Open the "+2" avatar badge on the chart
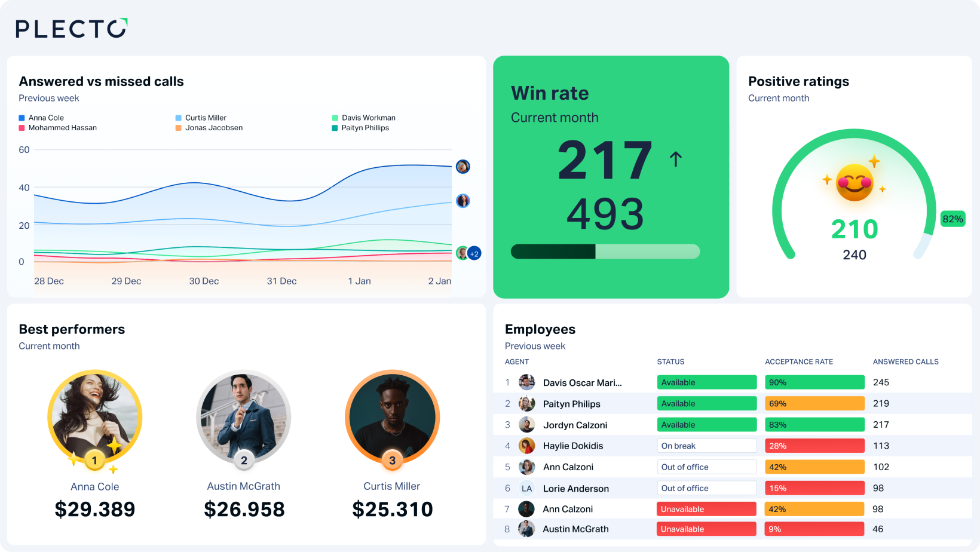Screen dimensions: 980x552 tap(473, 253)
